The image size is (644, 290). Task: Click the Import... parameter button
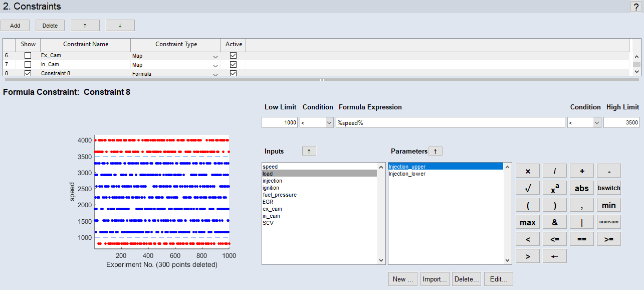click(435, 279)
